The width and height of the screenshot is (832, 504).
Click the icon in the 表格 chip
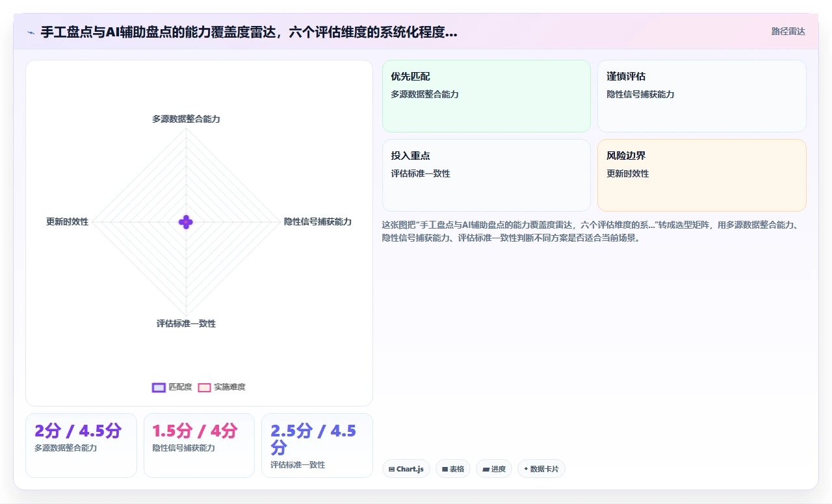pos(445,469)
